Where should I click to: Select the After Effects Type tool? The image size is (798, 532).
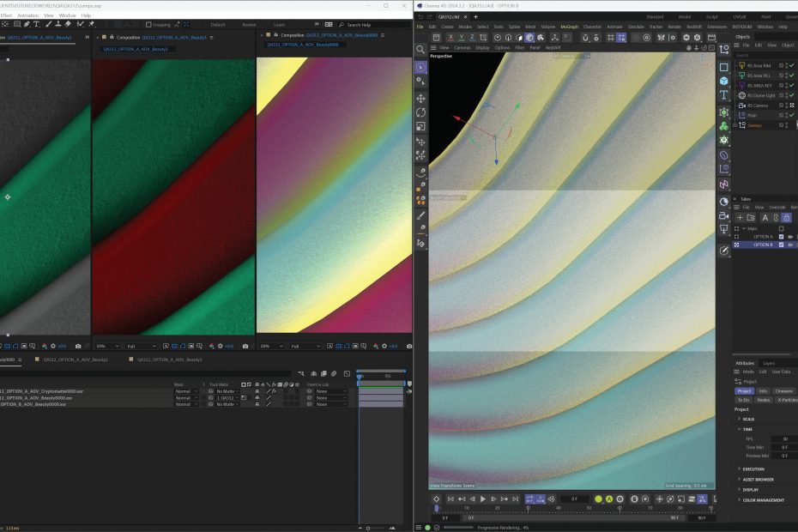tap(36, 24)
